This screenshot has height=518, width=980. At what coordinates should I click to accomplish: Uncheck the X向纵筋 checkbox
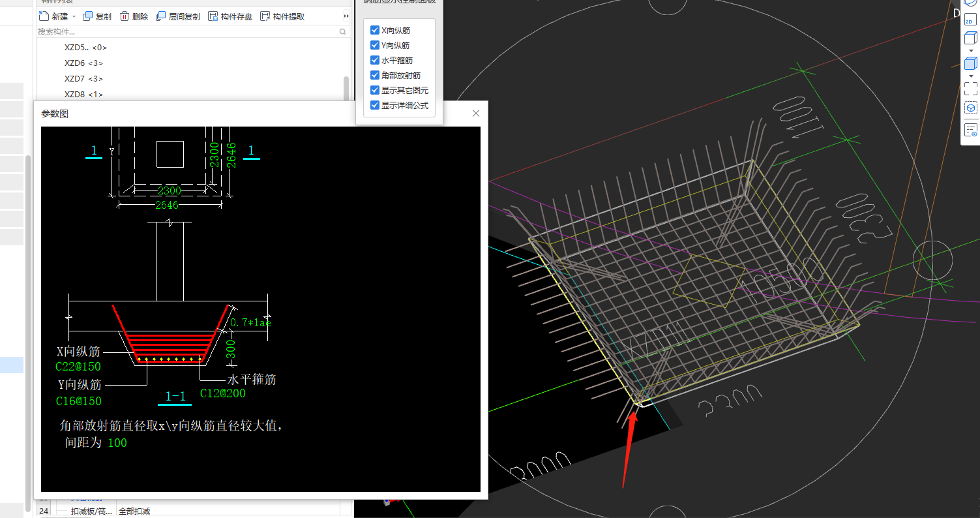click(x=375, y=30)
